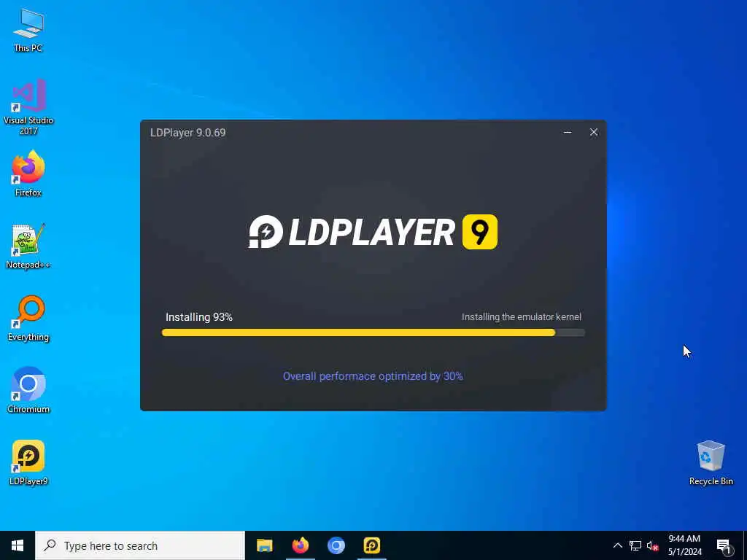Screen dimensions: 747x560
Task: Open Notepad++ desktop shortcut
Action: click(28, 246)
